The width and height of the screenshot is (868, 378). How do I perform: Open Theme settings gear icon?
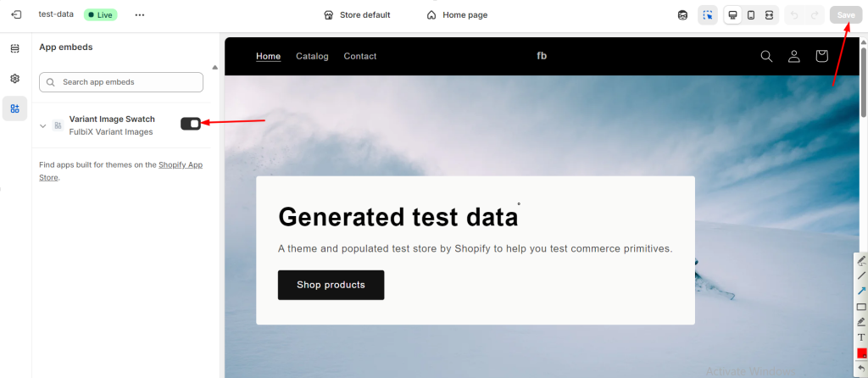point(14,78)
